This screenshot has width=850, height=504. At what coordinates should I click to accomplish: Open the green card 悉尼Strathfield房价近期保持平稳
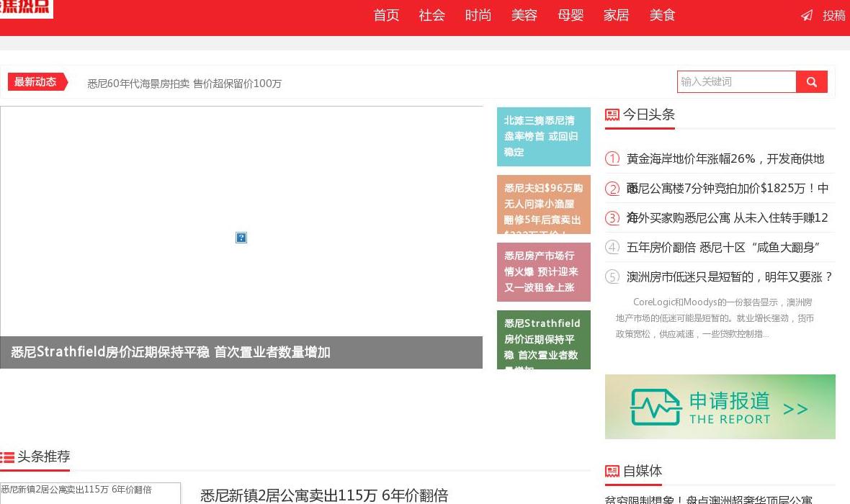(544, 340)
